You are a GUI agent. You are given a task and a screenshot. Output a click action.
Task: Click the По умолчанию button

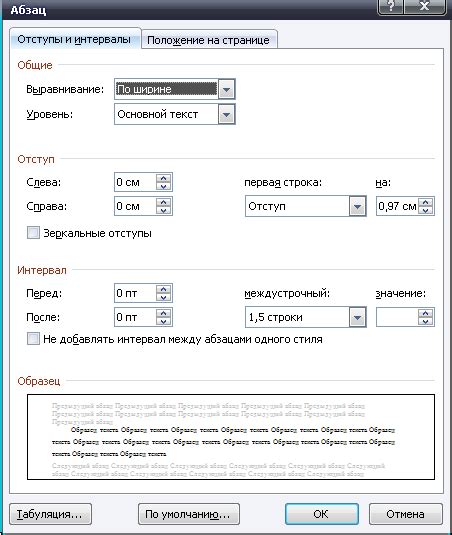(x=189, y=514)
